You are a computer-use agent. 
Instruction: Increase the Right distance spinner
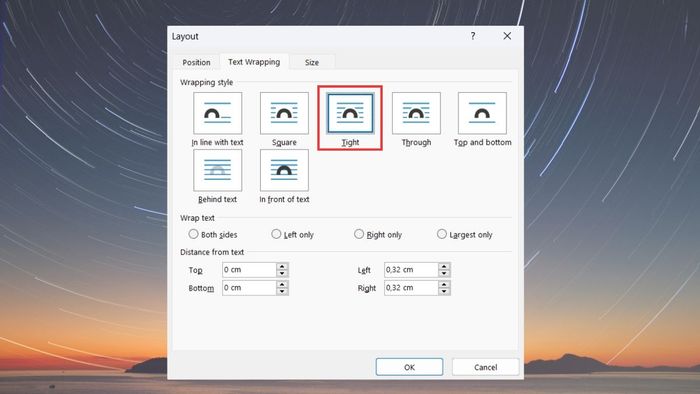tap(444, 285)
